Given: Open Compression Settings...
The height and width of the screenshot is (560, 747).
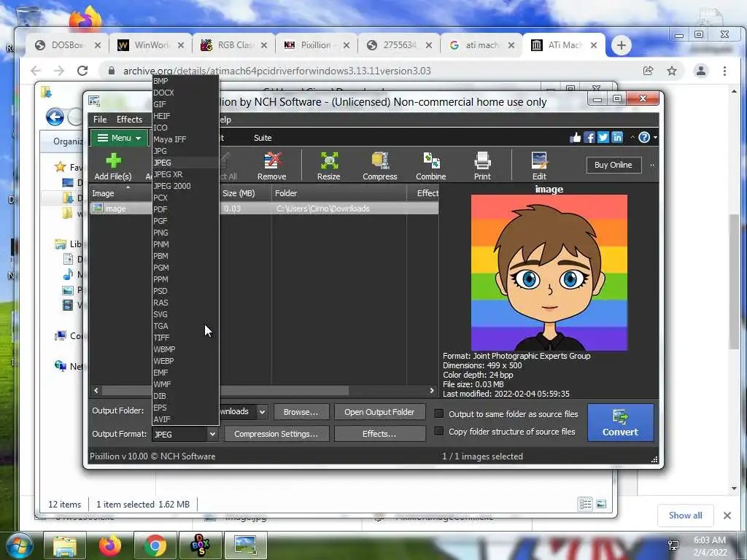Looking at the screenshot, I should (x=276, y=434).
